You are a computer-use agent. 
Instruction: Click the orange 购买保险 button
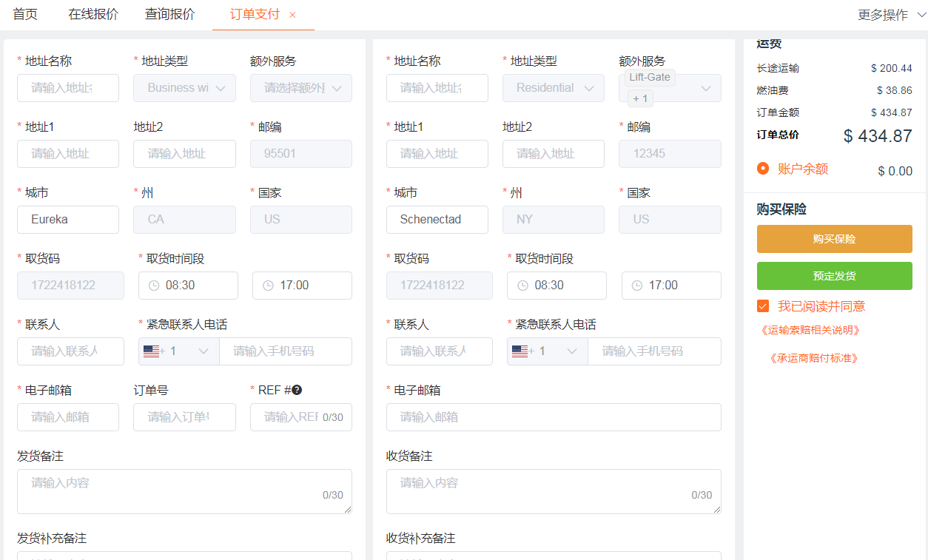point(834,239)
